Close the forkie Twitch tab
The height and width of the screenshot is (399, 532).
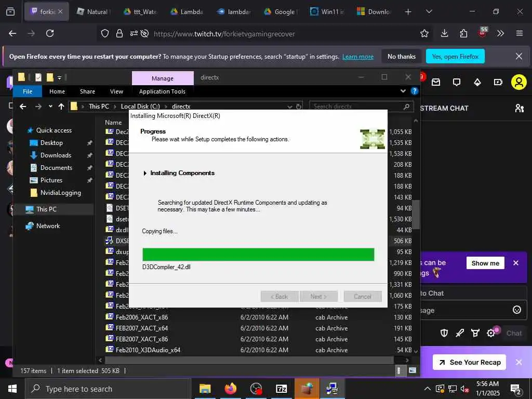(x=60, y=11)
